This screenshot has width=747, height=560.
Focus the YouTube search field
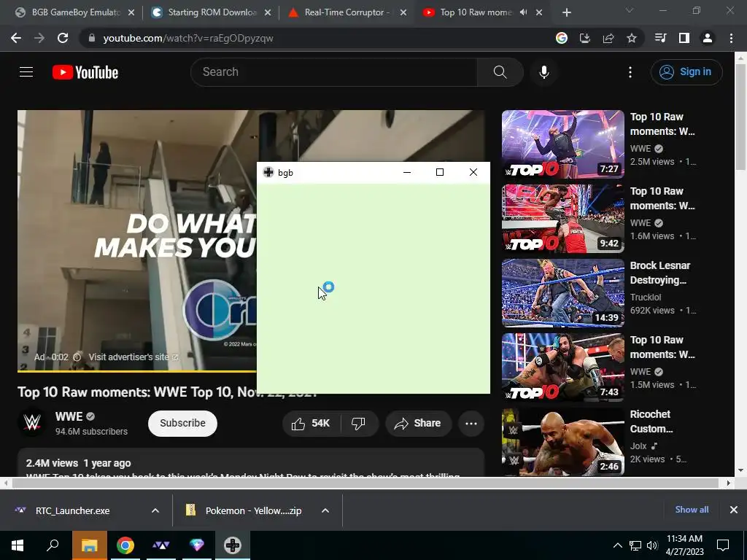[334, 72]
